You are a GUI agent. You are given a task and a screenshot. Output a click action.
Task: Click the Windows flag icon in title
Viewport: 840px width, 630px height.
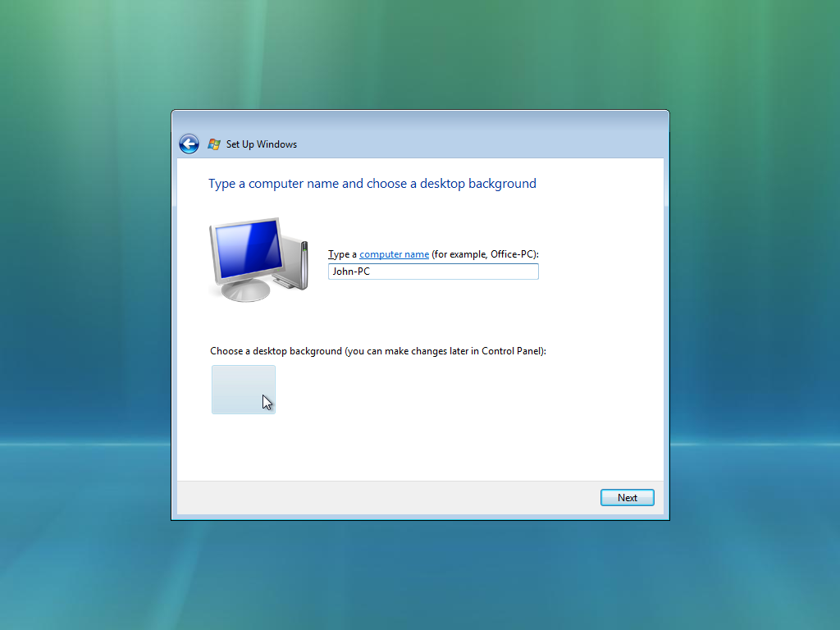(214, 144)
